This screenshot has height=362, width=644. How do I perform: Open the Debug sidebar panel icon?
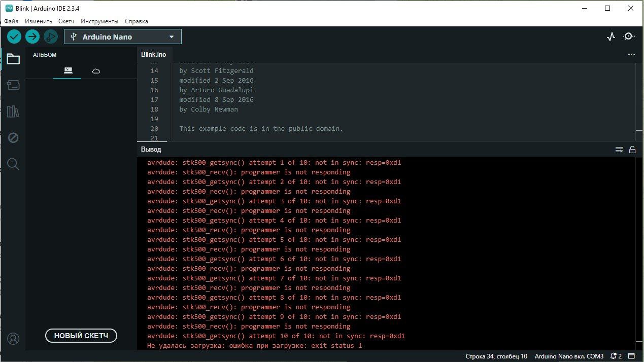13,137
